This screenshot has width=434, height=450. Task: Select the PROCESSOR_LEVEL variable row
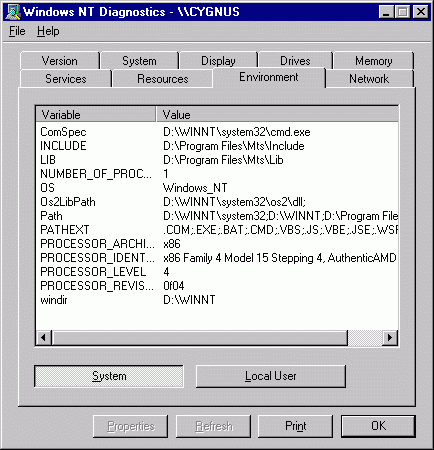coord(217,272)
